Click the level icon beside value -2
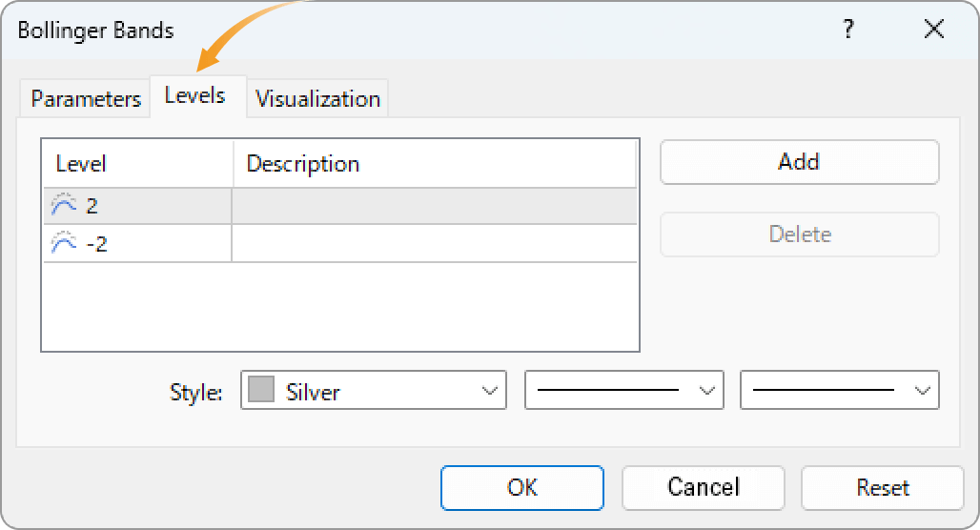The width and height of the screenshot is (980, 530). point(64,242)
